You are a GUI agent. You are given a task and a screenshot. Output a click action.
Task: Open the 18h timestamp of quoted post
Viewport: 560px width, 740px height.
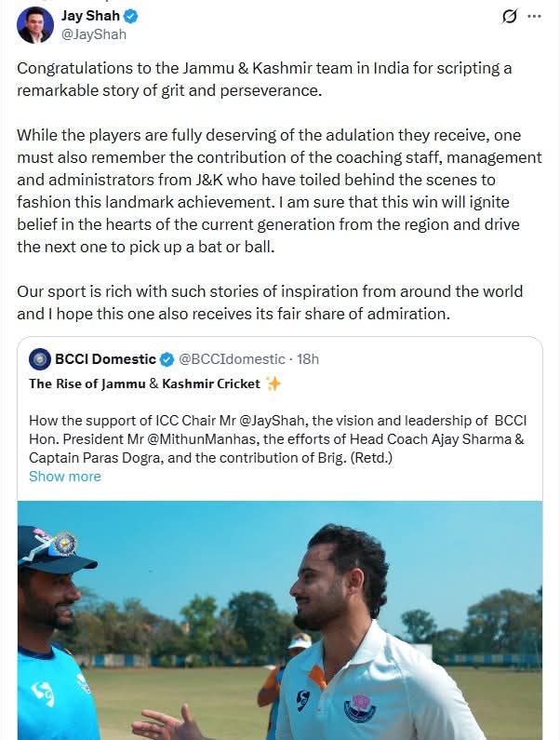click(308, 359)
